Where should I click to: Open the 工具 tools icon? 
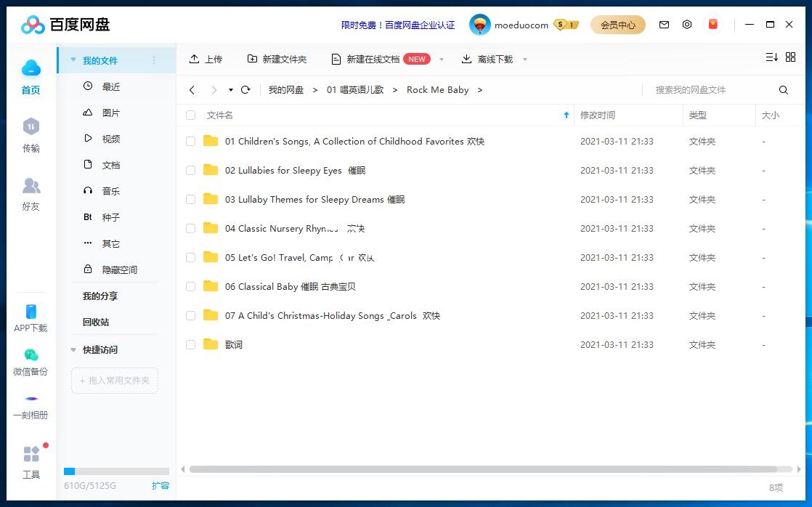pyautogui.click(x=31, y=455)
